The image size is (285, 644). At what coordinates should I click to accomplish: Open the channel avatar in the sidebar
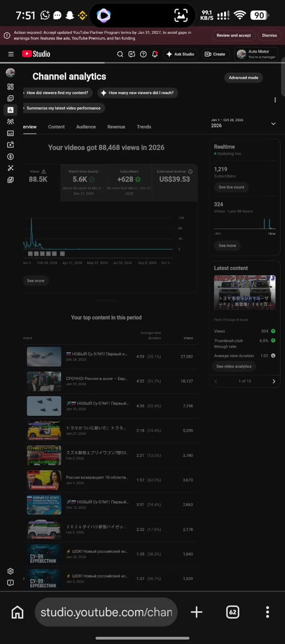pos(10,72)
